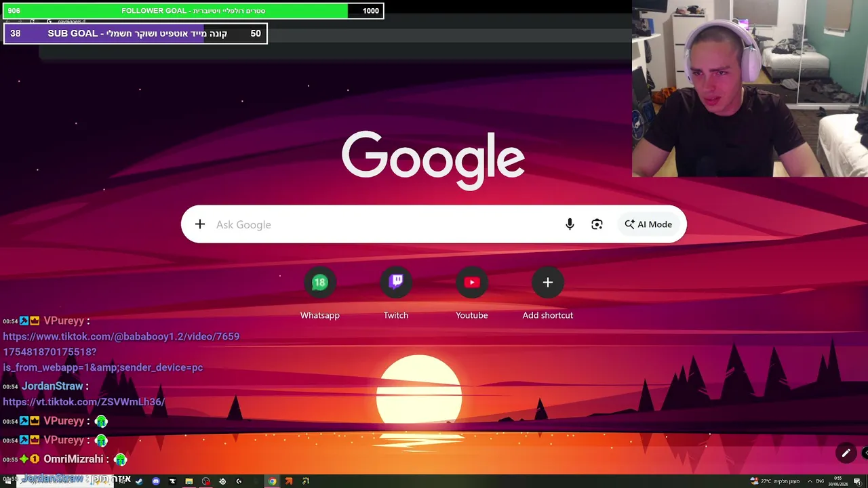
Task: Focus the Ask Google search field
Action: (387, 224)
